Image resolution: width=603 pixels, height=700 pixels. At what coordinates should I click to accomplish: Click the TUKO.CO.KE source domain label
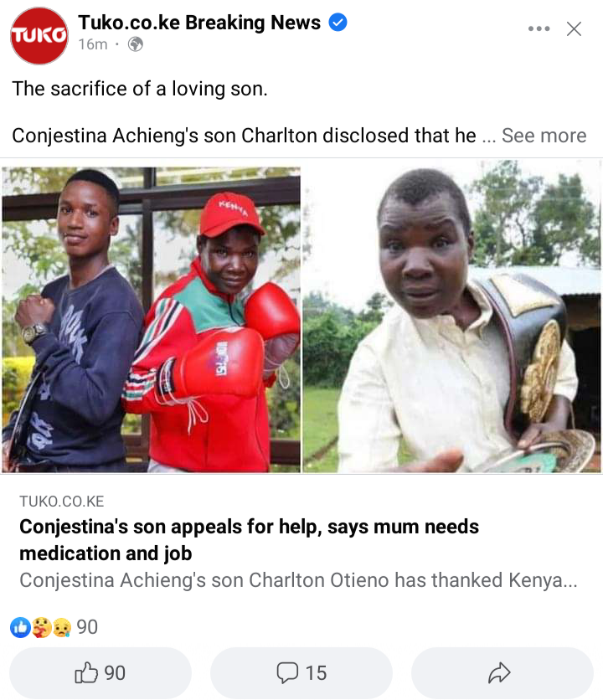coord(62,502)
